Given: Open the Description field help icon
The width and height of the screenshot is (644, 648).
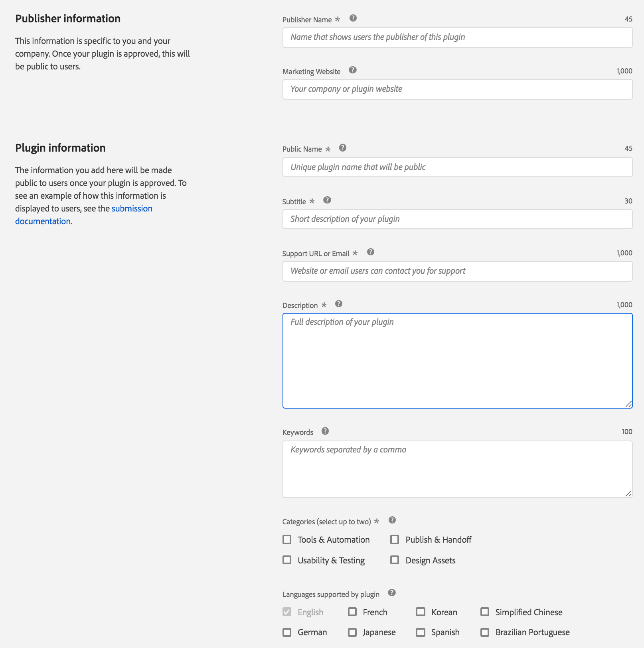Looking at the screenshot, I should pyautogui.click(x=339, y=304).
